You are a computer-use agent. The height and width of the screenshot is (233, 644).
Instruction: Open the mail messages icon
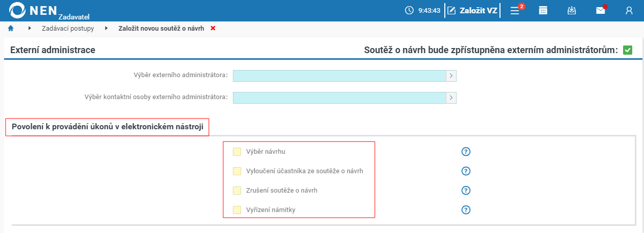(x=601, y=10)
